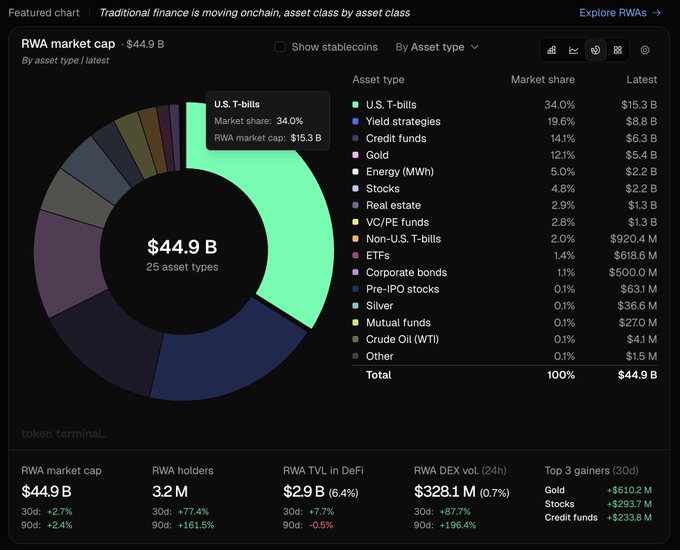Screen dimensions: 680x550
Task: Click Gold in Top 3 gainers
Action: (x=555, y=490)
